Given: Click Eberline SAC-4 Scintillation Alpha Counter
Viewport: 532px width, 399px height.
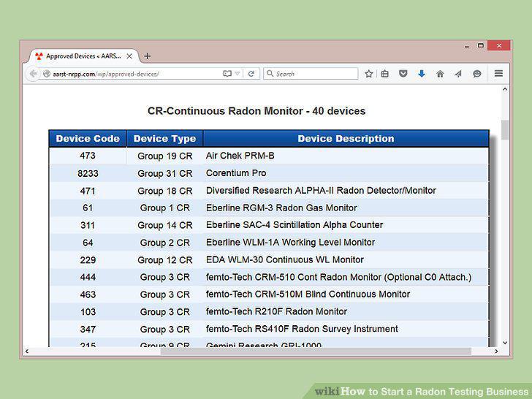Looking at the screenshot, I should click(x=294, y=225).
